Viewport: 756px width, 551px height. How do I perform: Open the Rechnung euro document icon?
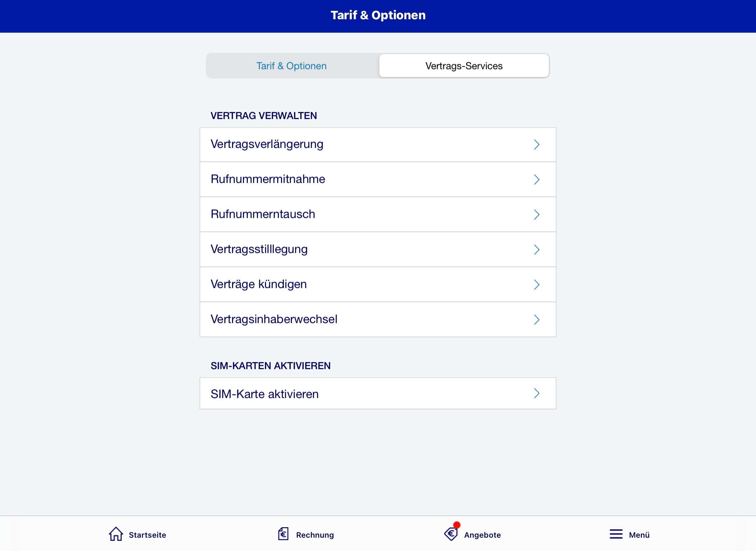pyautogui.click(x=283, y=534)
